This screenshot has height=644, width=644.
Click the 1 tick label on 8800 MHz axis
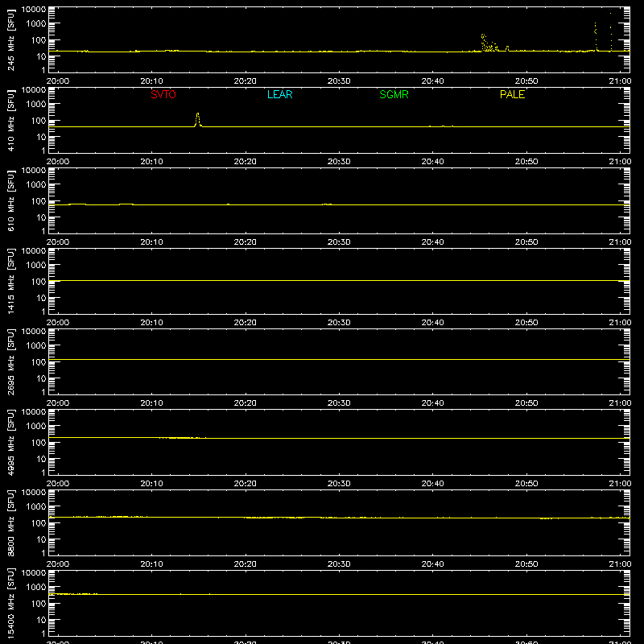[43, 553]
